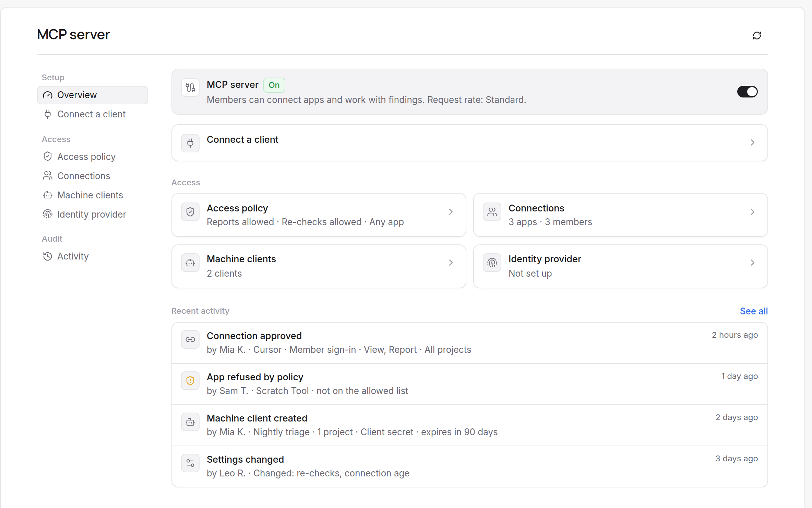The height and width of the screenshot is (508, 812).
Task: Open Activity under Audit
Action: [x=93, y=256]
